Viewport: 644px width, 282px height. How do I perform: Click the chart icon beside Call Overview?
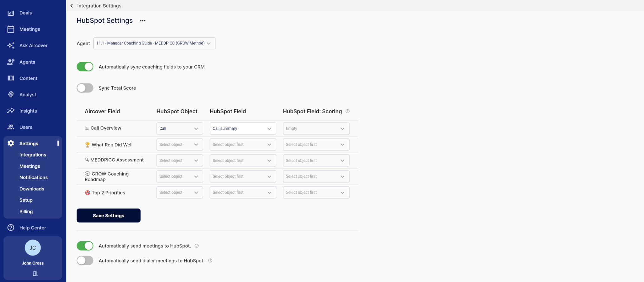(x=87, y=128)
